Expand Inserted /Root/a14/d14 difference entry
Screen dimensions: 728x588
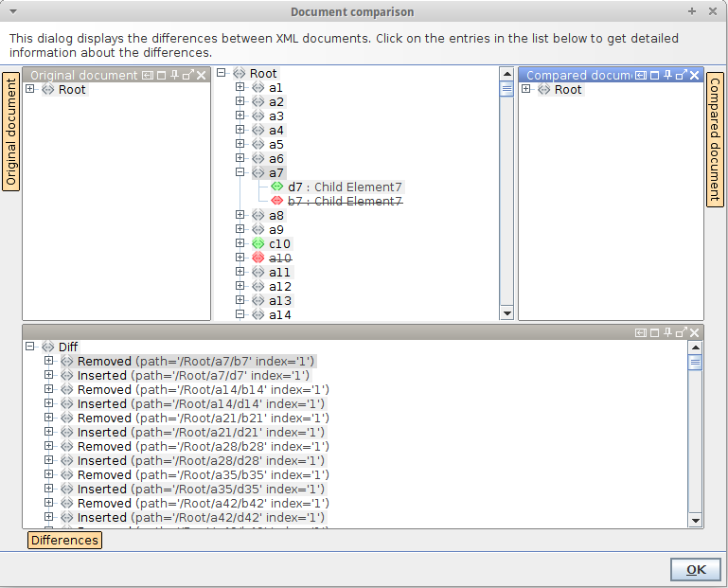point(48,403)
